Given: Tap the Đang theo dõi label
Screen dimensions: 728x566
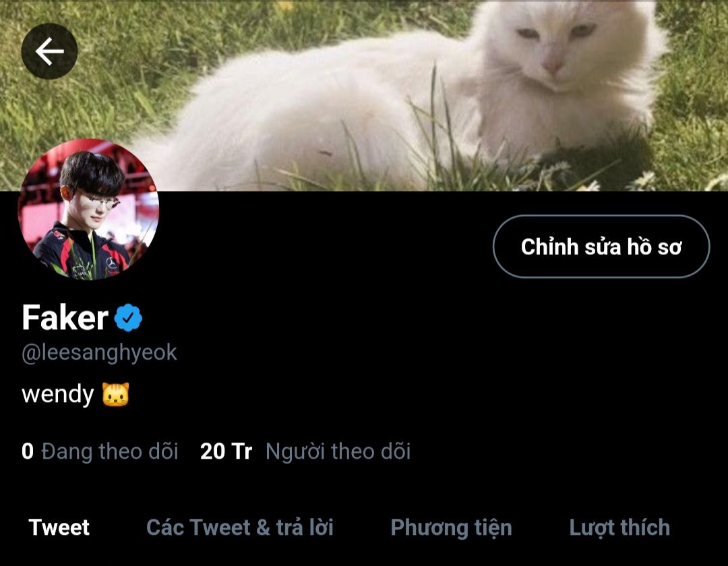Looking at the screenshot, I should tap(110, 452).
